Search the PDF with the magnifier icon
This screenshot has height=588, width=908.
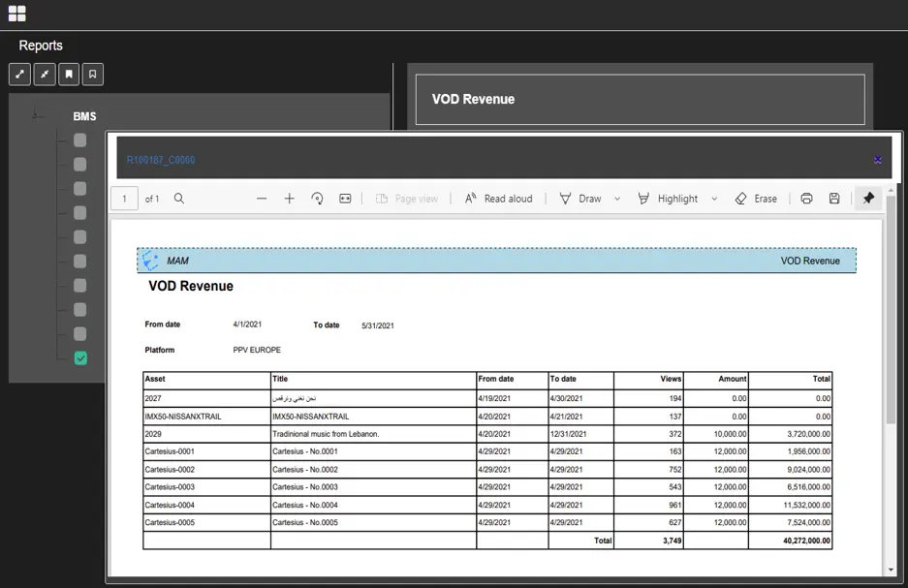pos(179,199)
